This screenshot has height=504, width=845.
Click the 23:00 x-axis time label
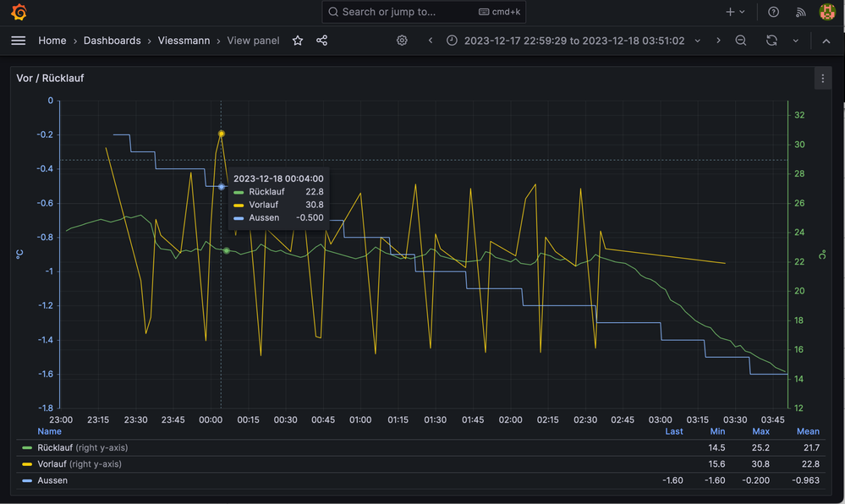coord(61,419)
